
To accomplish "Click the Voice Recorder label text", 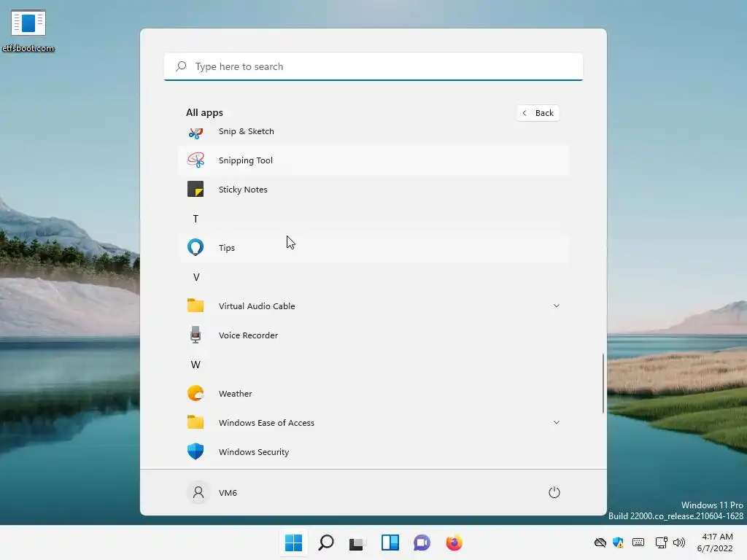I will [x=248, y=335].
